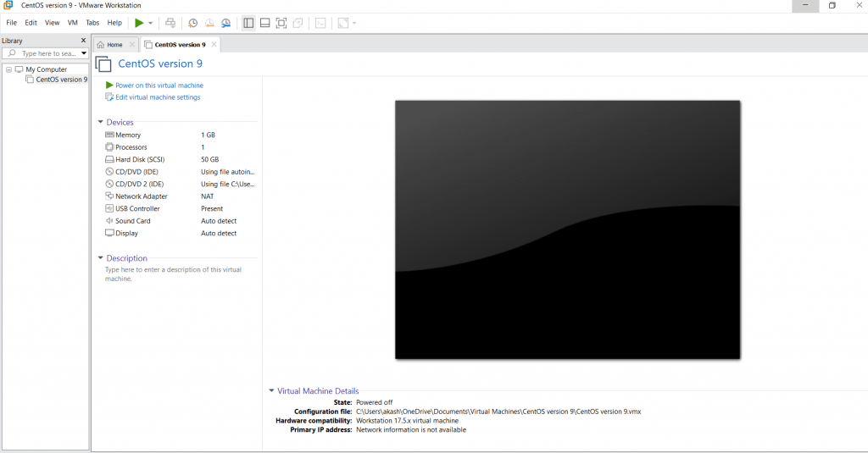Click the Sound Card Auto detect value

tap(219, 221)
